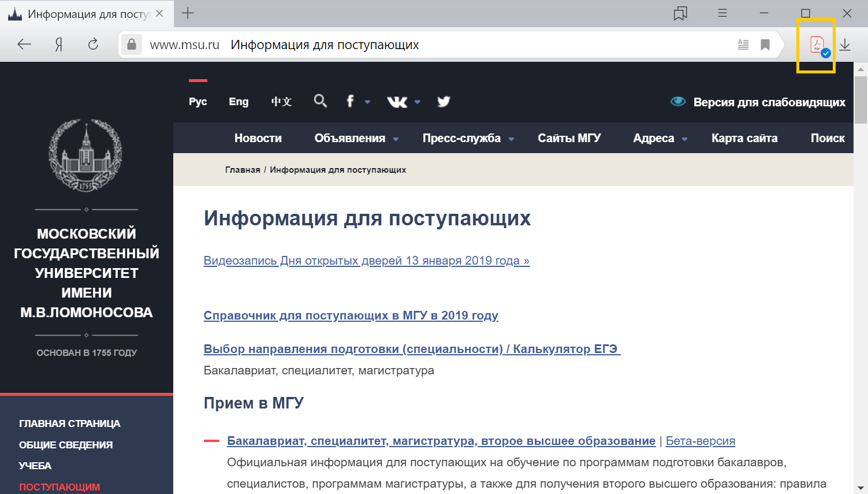868x494 pixels.
Task: Close the Информация для поступающих tab
Action: click(159, 13)
